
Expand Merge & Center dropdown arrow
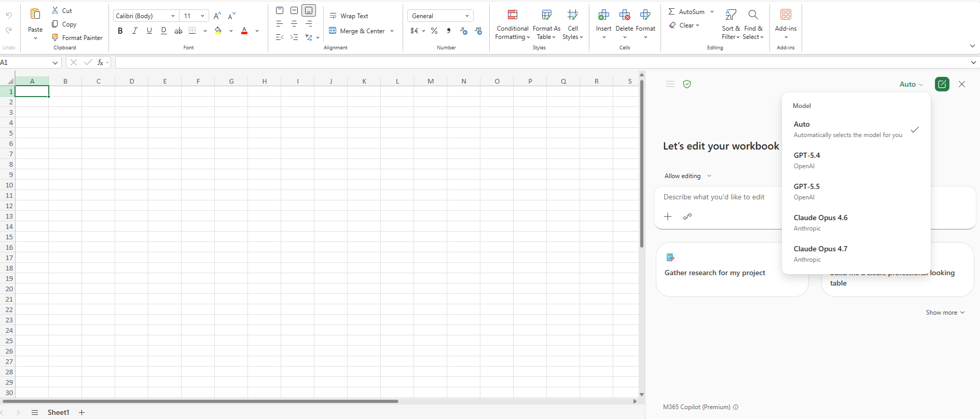coord(392,31)
